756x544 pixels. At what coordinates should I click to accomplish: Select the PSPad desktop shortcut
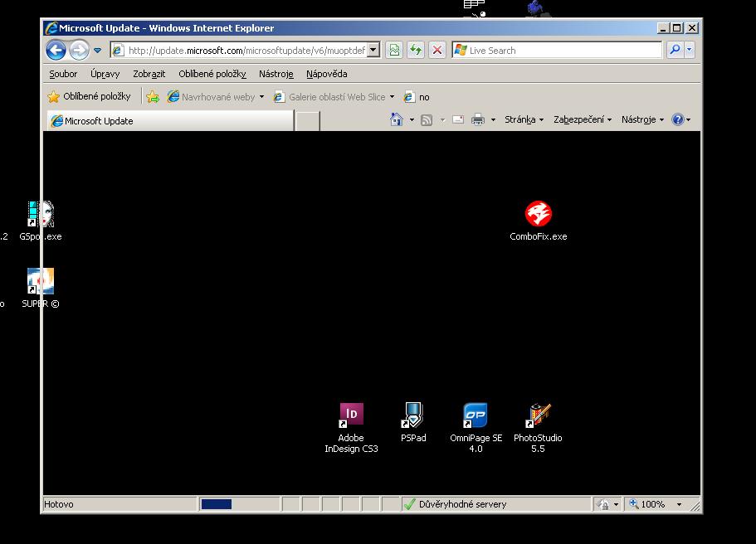point(413,415)
